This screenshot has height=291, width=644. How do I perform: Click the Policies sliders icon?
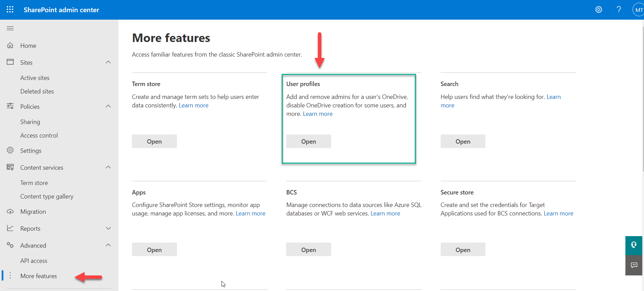click(x=10, y=106)
